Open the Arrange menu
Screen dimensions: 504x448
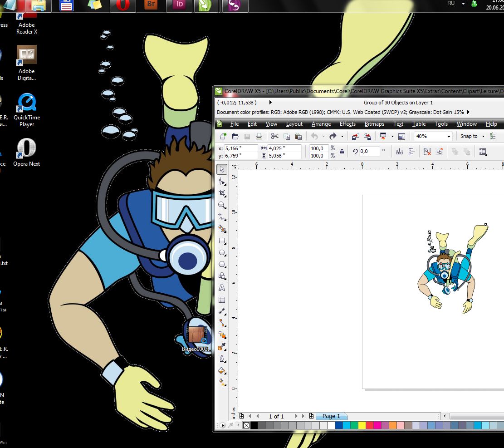(321, 124)
